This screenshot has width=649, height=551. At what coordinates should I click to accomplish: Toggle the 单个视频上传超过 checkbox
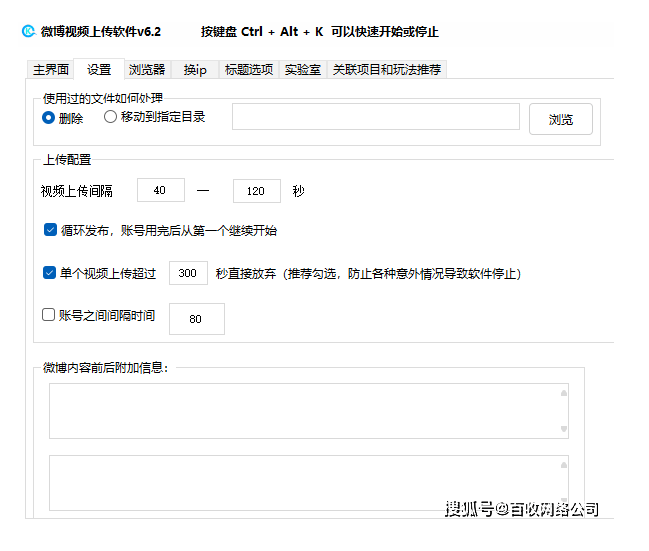point(49,272)
